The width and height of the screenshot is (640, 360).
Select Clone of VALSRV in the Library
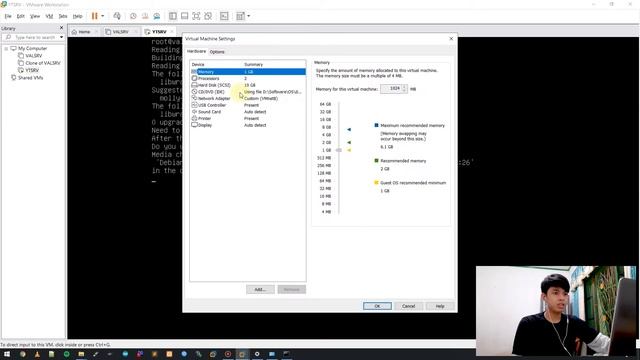point(42,63)
